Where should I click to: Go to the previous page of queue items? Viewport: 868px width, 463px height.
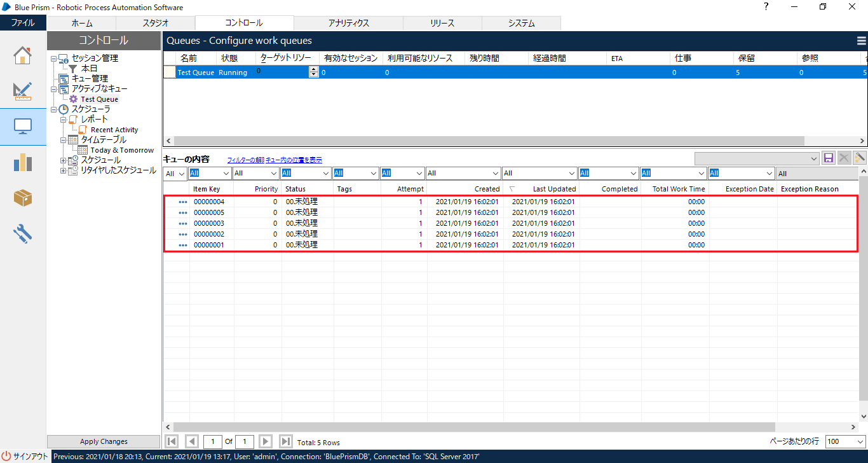point(191,441)
